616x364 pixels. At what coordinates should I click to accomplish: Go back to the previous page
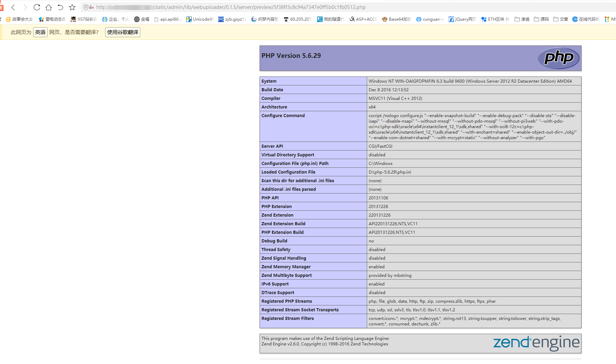click(13, 7)
